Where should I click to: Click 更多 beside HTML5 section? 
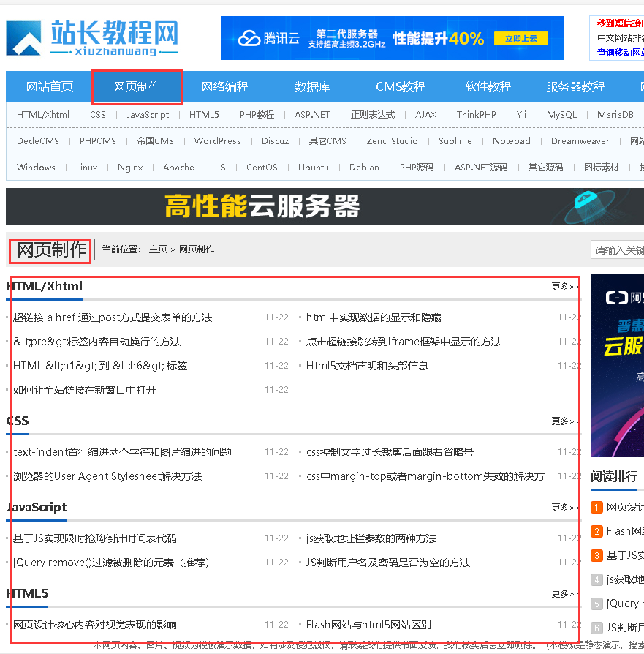tap(564, 594)
